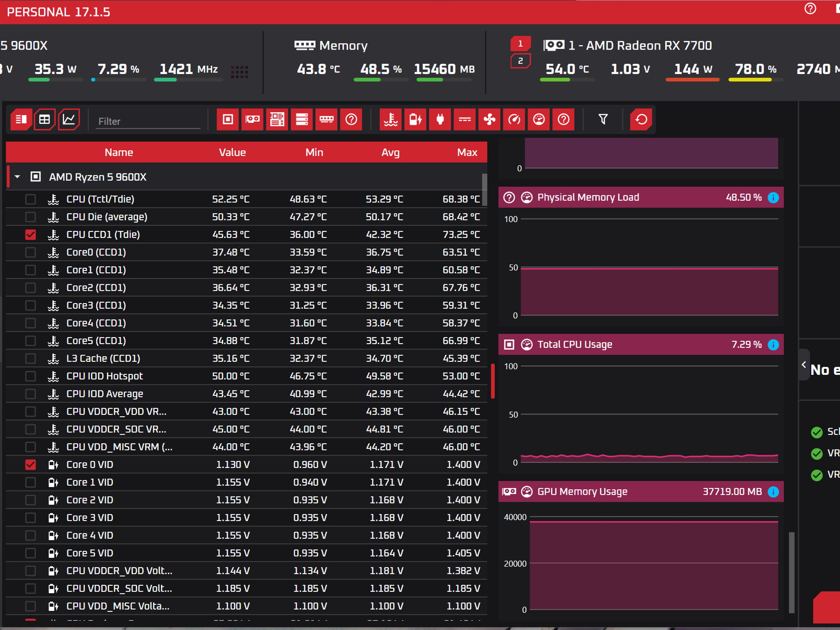Screen dimensions: 840x630
Task: Expand the right side panel chevron
Action: click(804, 365)
